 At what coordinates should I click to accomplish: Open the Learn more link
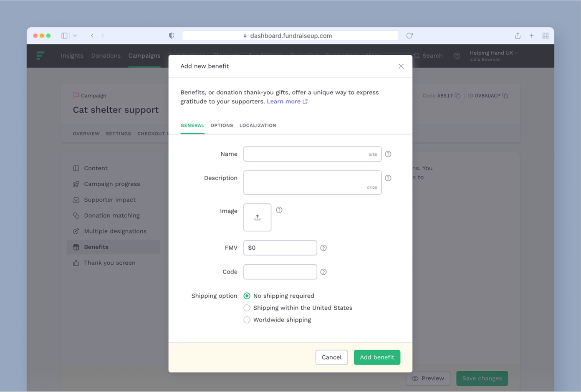coord(284,101)
